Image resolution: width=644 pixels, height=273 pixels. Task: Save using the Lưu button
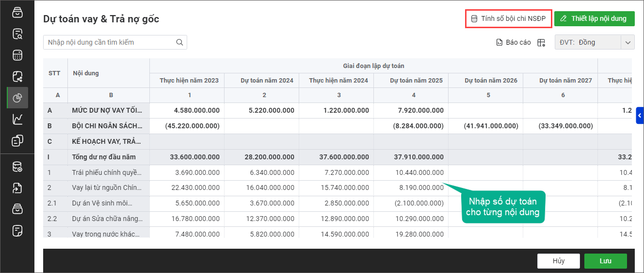[605, 261]
